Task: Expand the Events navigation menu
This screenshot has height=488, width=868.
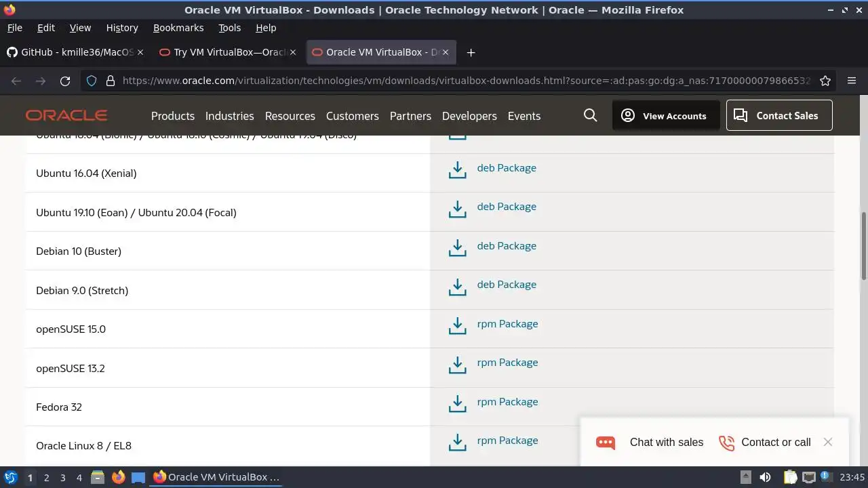Action: pos(524,116)
